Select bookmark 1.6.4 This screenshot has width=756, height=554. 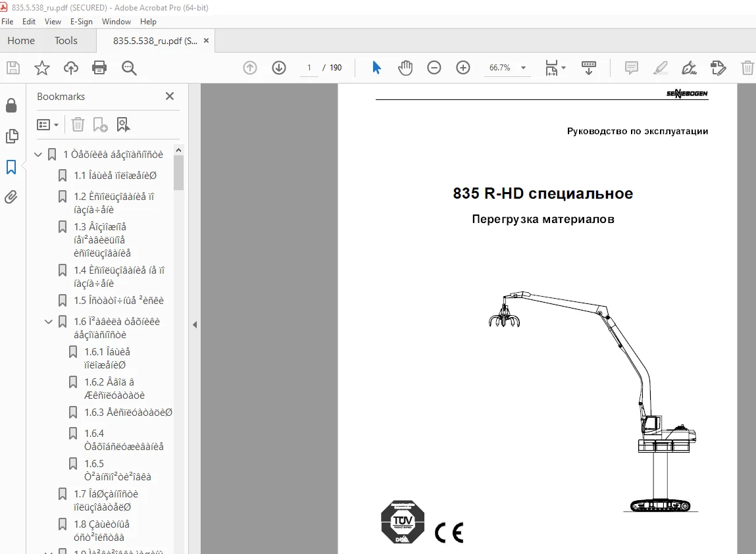pos(124,440)
